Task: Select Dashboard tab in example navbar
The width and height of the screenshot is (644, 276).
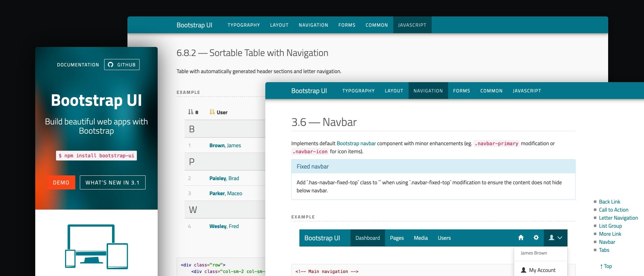Action: coord(368,238)
